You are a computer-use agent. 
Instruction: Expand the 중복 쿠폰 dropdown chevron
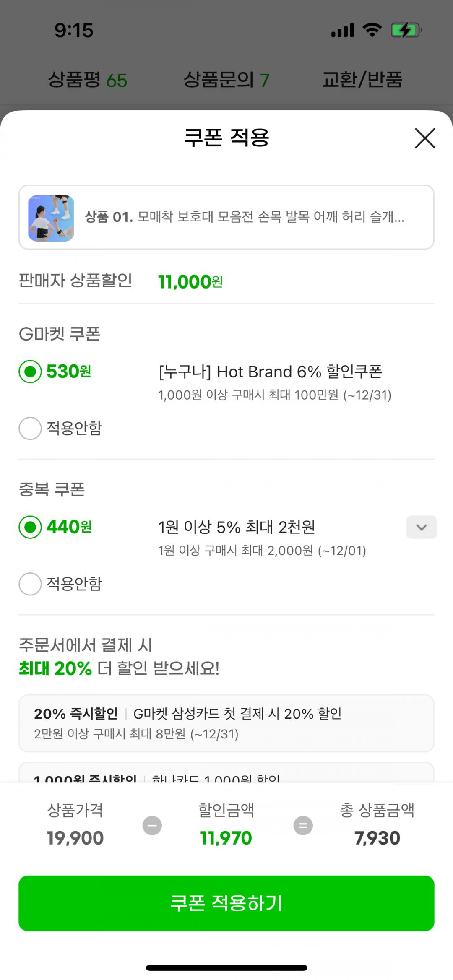[x=421, y=527]
